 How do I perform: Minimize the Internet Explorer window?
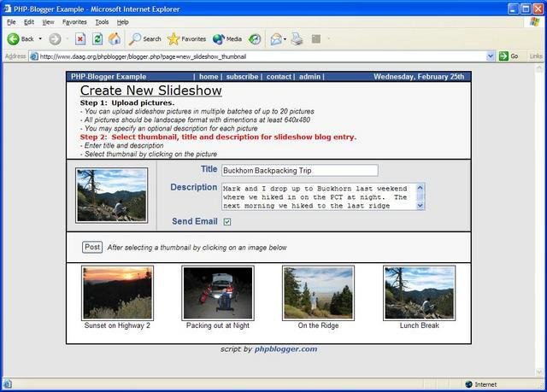tap(513, 9)
